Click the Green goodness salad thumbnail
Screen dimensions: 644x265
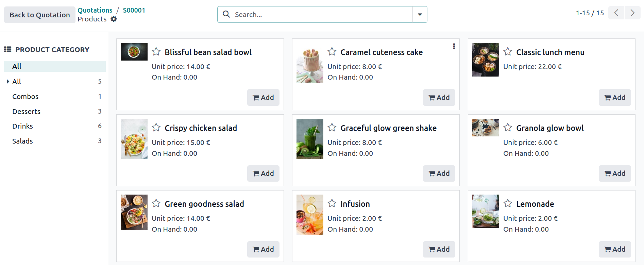[134, 212]
